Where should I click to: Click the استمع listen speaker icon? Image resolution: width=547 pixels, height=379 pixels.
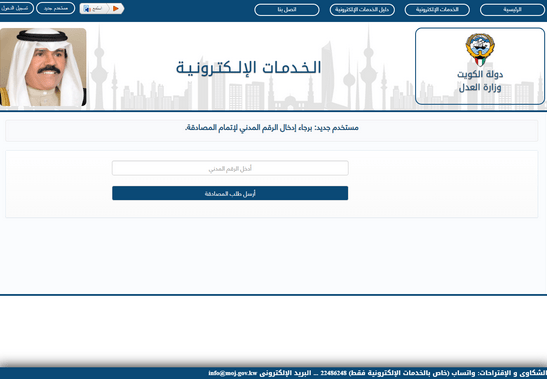pyautogui.click(x=87, y=8)
